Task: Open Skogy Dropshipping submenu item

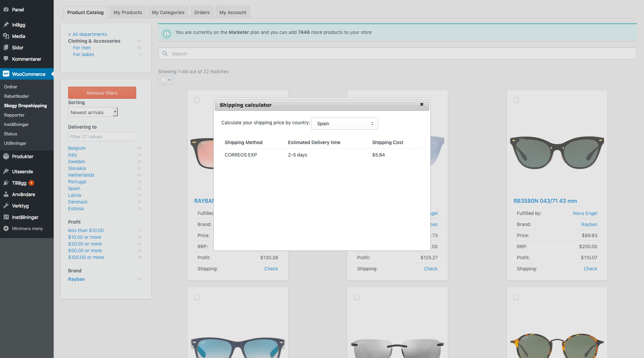Action: tap(25, 105)
